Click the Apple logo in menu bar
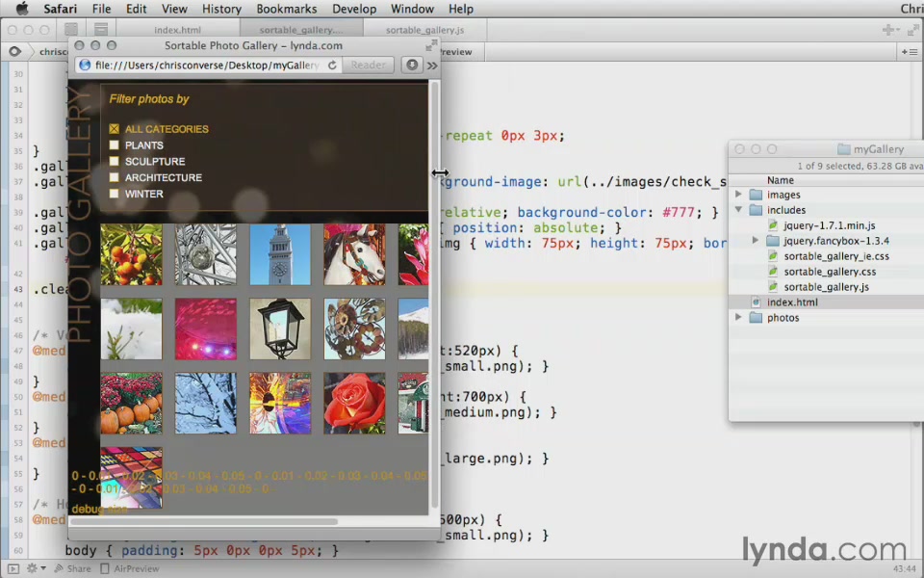This screenshot has width=924, height=578. point(21,9)
